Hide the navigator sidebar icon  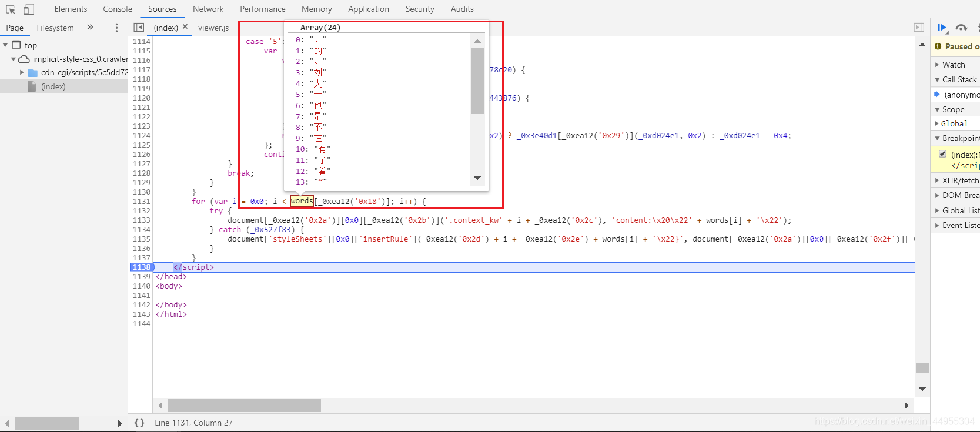pos(139,27)
